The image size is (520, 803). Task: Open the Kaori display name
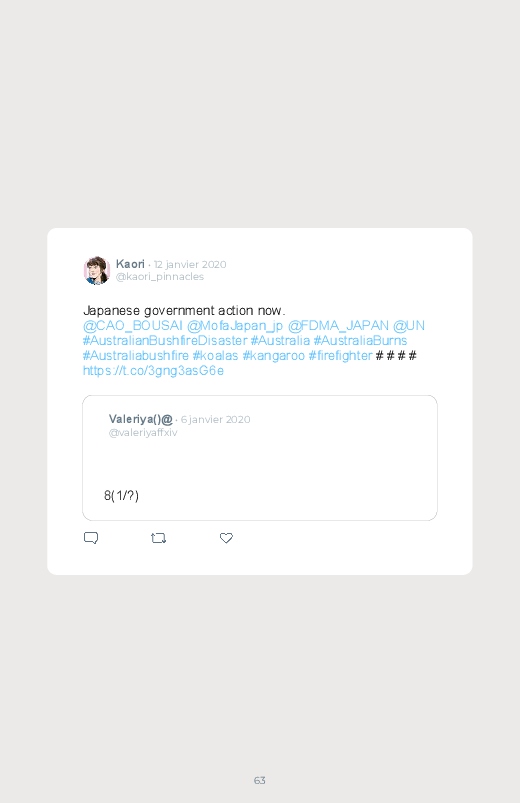[130, 264]
